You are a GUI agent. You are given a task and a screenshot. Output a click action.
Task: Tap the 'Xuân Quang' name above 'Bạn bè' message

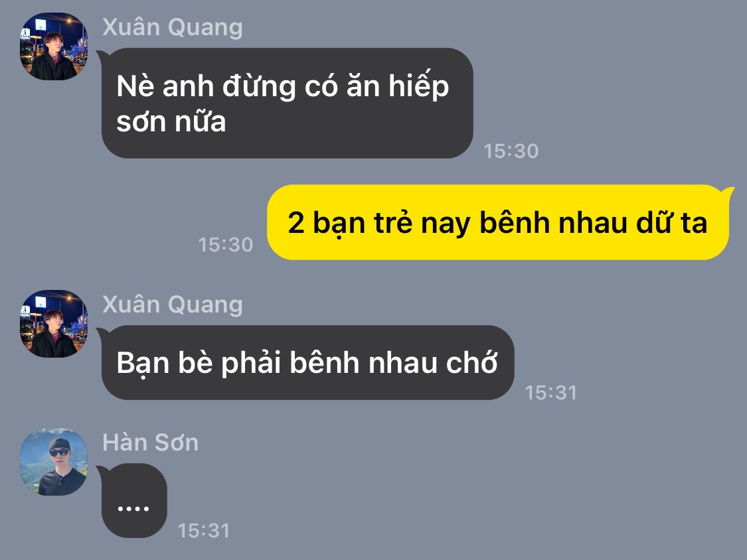point(173,305)
